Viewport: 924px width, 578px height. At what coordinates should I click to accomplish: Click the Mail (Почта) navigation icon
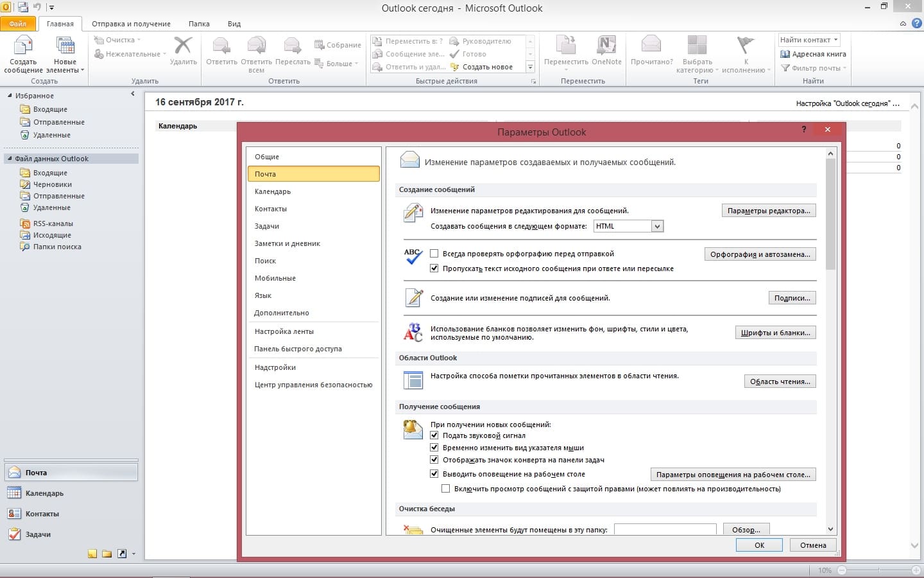point(14,473)
